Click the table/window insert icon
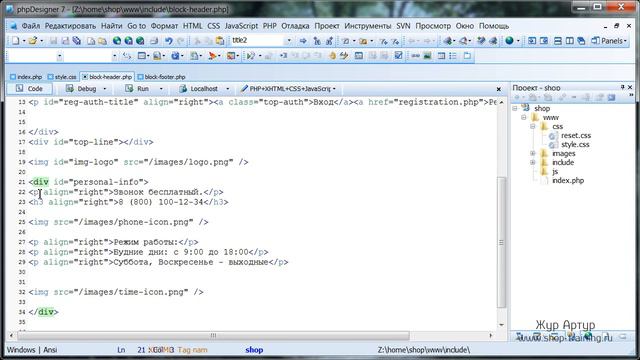The image size is (640, 360). click(142, 56)
